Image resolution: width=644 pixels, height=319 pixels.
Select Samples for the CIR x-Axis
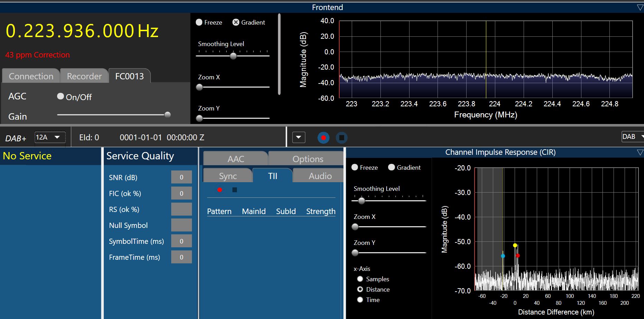[360, 279]
